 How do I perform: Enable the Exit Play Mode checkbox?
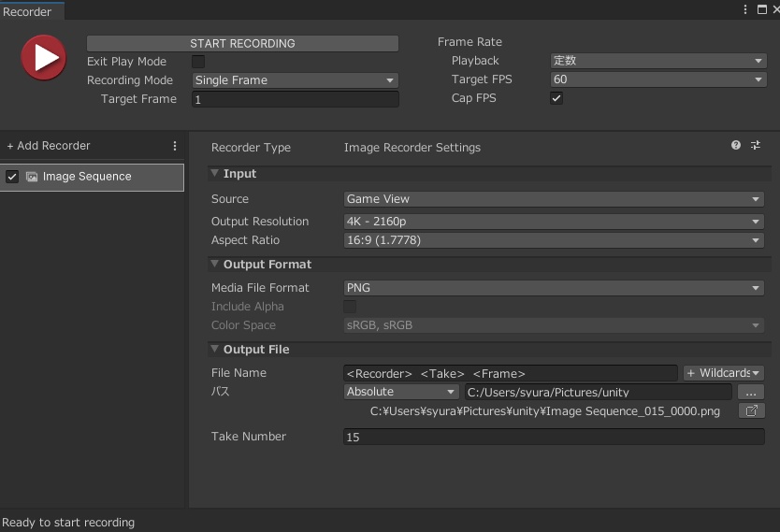198,62
